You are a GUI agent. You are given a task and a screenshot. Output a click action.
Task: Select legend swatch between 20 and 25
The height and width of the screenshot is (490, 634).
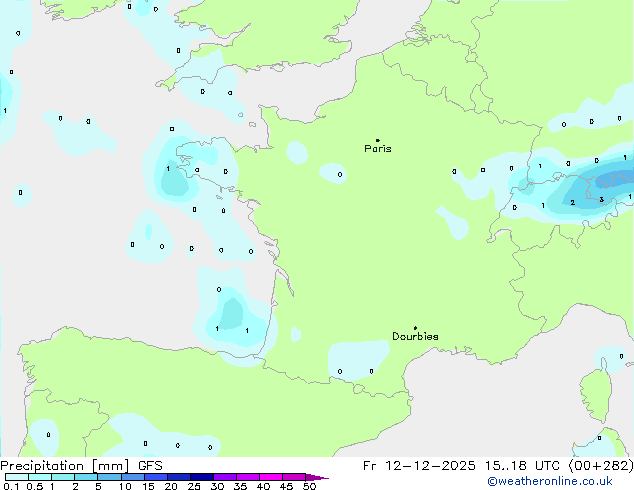(178, 477)
